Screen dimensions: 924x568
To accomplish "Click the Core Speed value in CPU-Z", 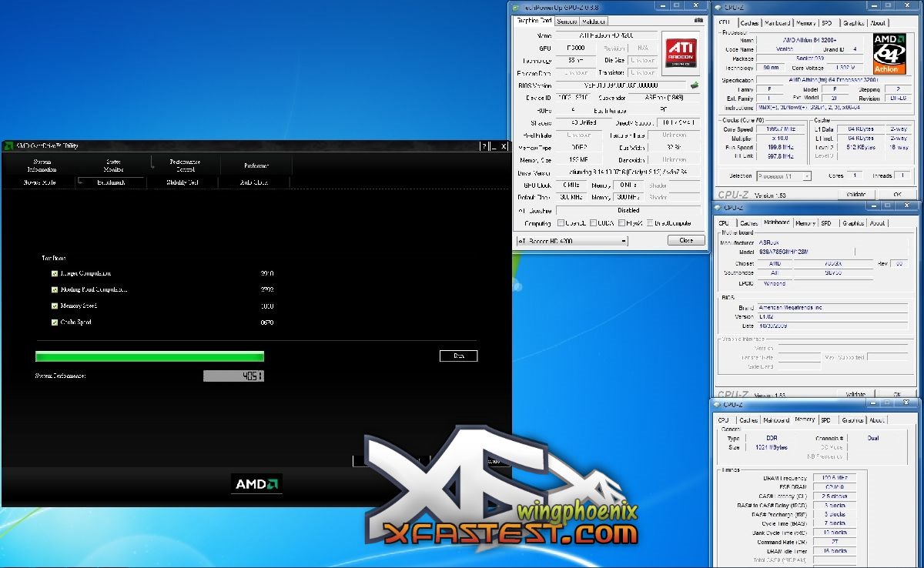I will (782, 129).
